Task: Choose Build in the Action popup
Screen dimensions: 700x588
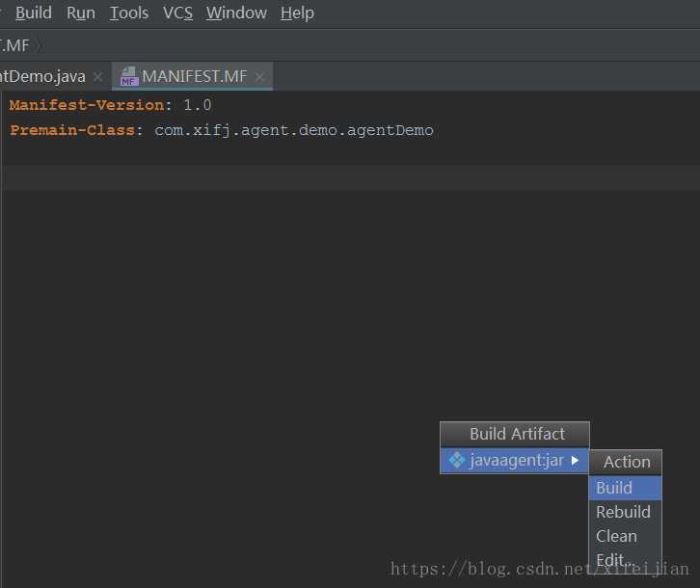Action: pyautogui.click(x=614, y=488)
